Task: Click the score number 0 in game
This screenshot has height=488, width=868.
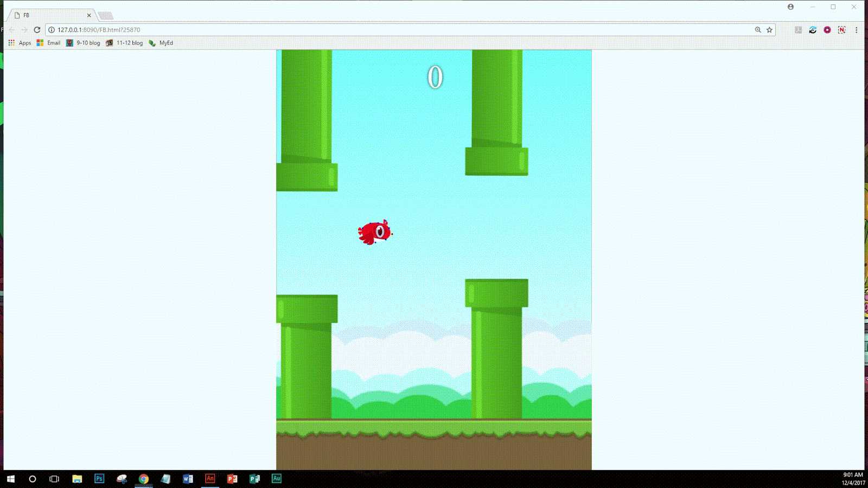Action: [435, 77]
